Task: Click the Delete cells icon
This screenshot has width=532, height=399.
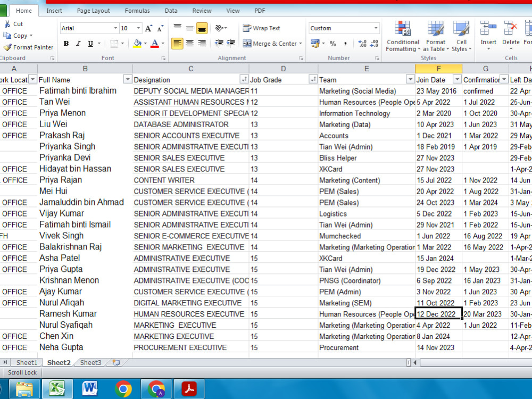Action: pyautogui.click(x=511, y=28)
